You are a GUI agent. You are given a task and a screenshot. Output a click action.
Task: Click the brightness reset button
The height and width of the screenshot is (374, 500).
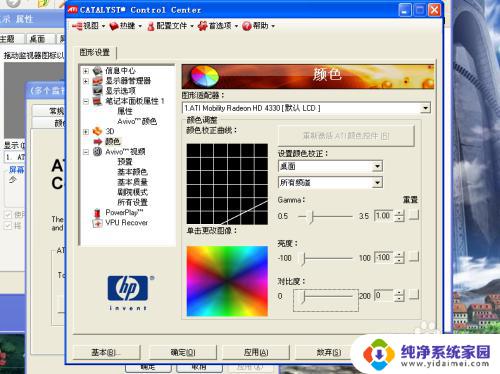coord(414,257)
